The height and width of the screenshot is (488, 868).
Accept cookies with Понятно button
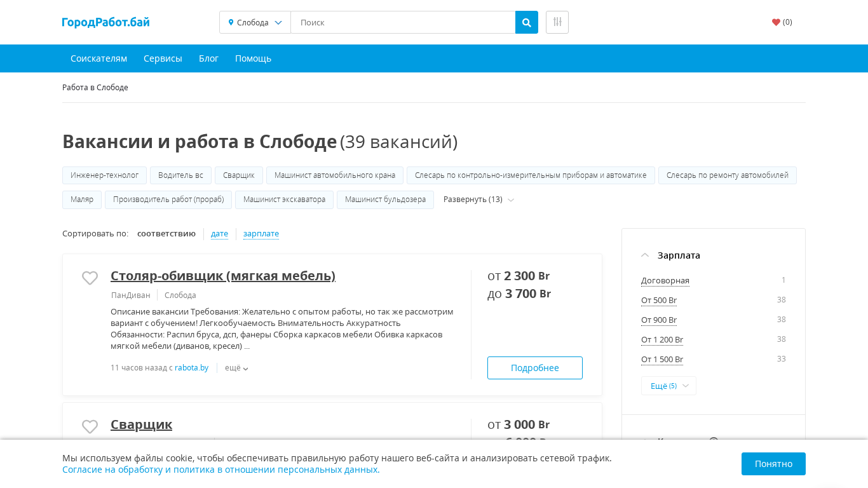773,464
